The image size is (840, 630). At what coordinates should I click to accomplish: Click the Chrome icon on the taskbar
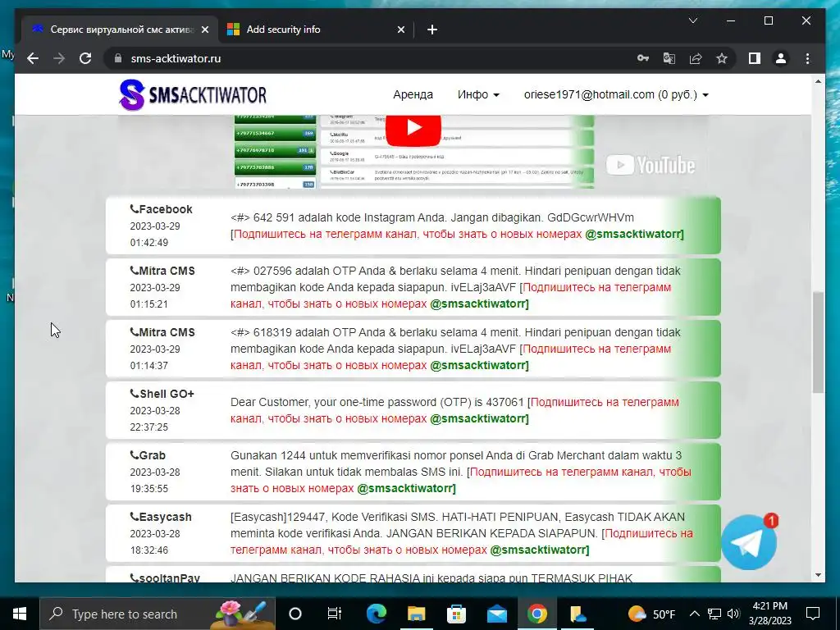(x=536, y=614)
